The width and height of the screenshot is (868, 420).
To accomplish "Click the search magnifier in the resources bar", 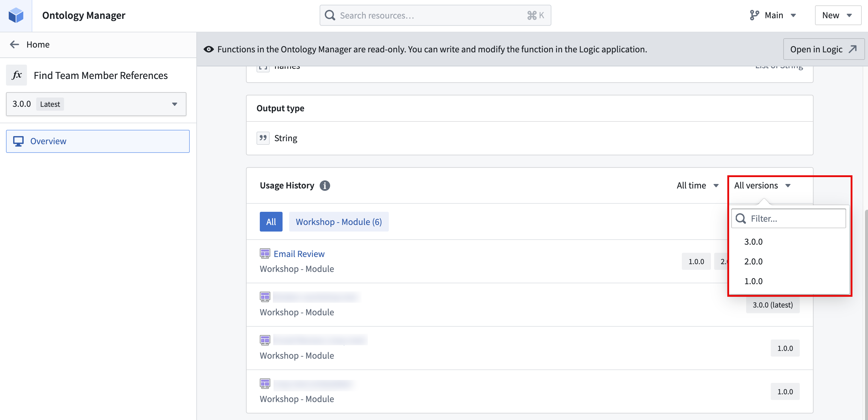I will point(330,15).
